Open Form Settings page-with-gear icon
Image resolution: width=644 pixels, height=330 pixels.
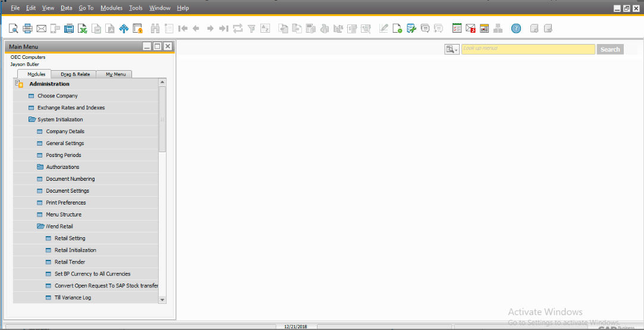pos(397,29)
